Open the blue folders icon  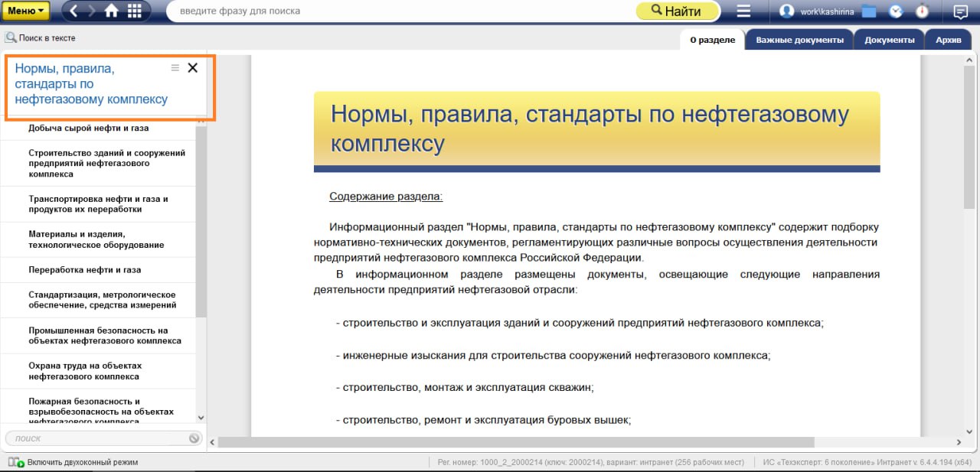coord(868,11)
